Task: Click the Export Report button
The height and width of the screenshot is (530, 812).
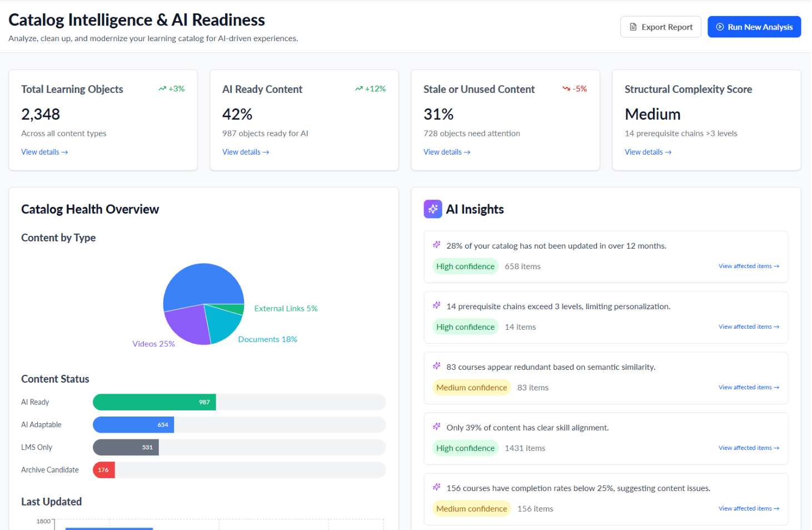Action: pyautogui.click(x=660, y=27)
